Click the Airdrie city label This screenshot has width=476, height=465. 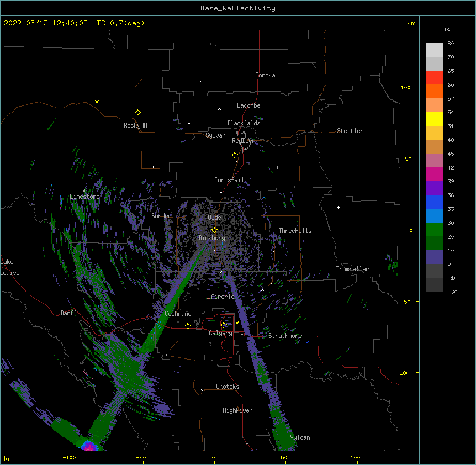[x=223, y=297]
